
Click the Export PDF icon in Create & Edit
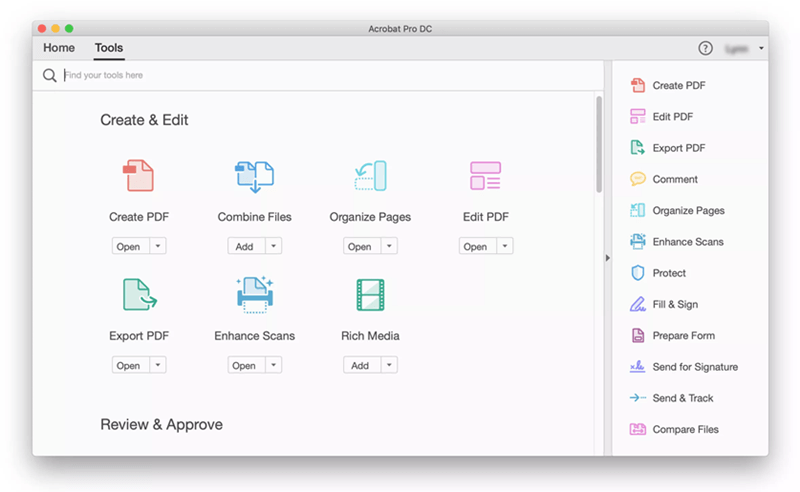tap(139, 294)
